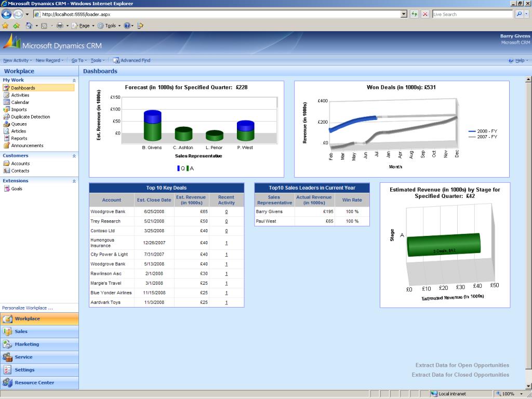This screenshot has height=399, width=532.
Task: Click the Favorites star icon
Action: 5,26
